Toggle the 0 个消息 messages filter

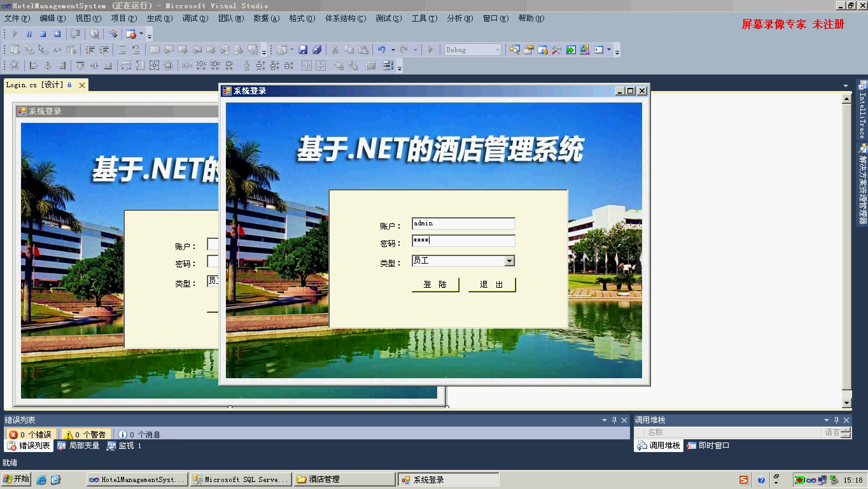(x=139, y=434)
